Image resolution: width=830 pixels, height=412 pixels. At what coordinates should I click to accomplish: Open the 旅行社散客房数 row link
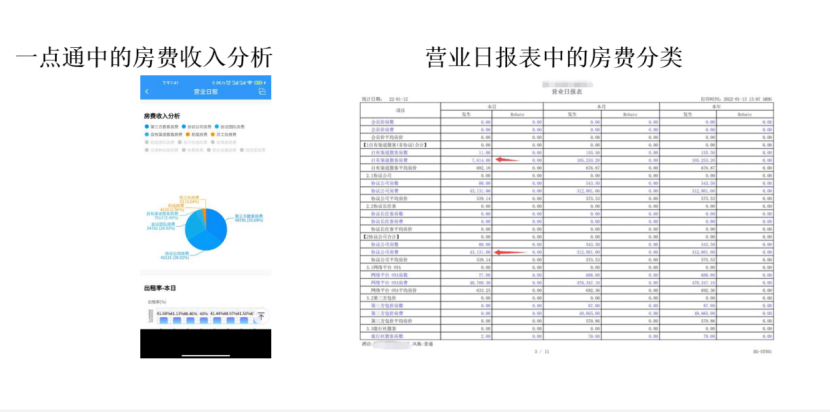[386, 336]
